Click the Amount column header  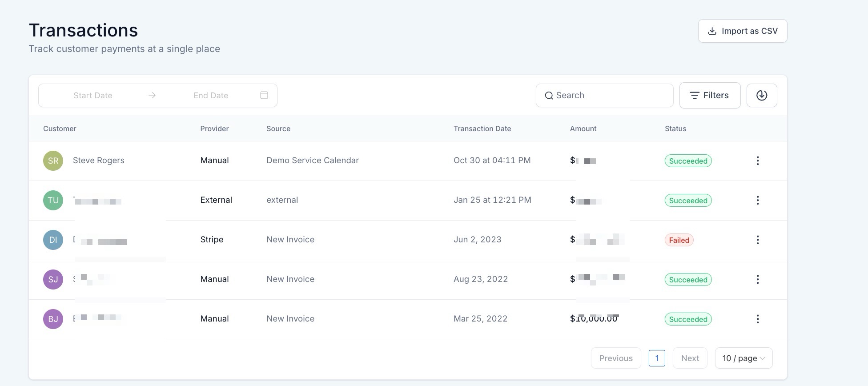[x=583, y=129]
